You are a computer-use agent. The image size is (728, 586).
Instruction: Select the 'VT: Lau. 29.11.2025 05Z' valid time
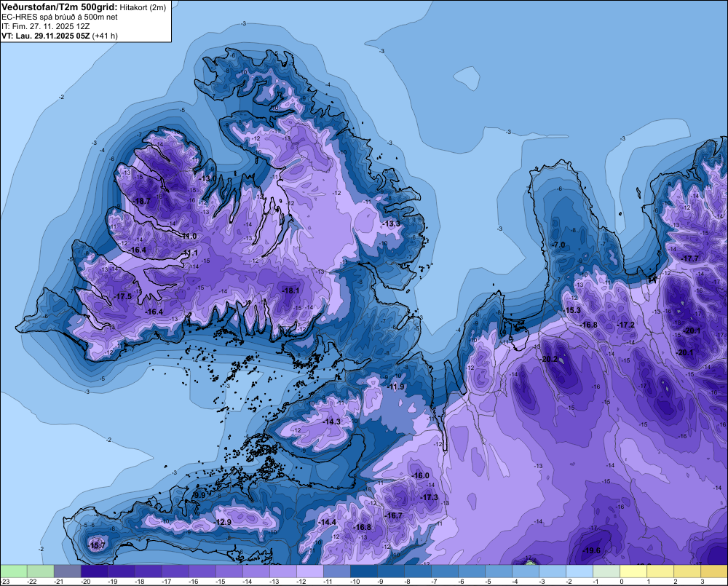46,36
